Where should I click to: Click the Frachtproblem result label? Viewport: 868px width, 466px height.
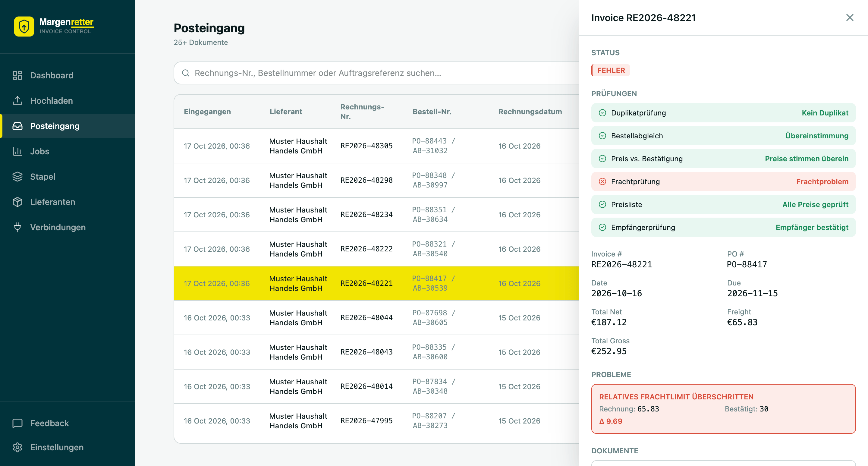822,181
